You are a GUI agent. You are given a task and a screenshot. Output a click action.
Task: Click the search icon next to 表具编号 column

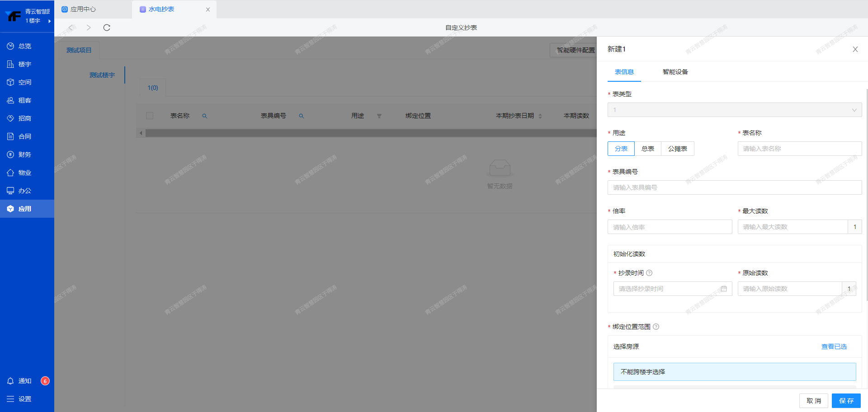301,116
